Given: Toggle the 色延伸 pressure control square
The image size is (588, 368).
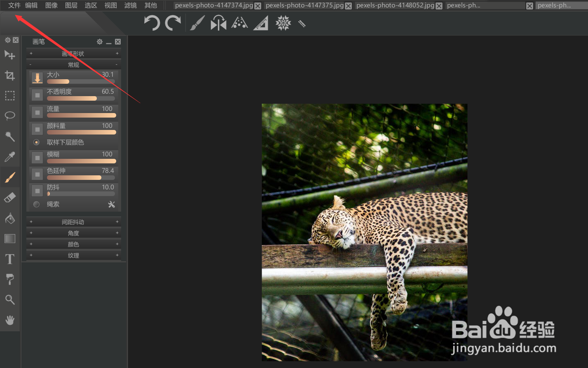Looking at the screenshot, I should click(37, 174).
